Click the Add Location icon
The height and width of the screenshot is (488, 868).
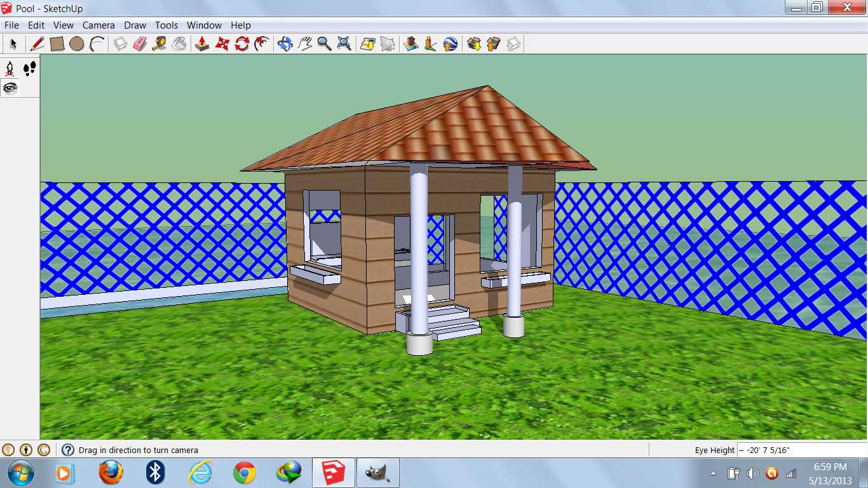pyautogui.click(x=367, y=44)
